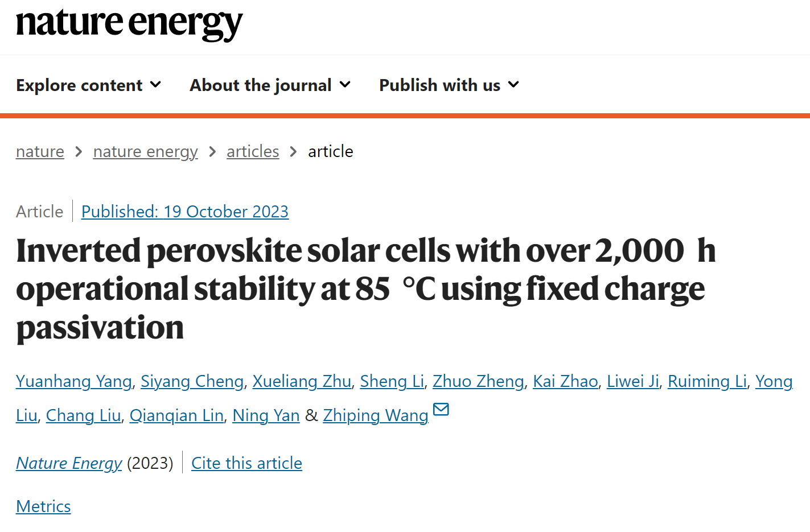Image resolution: width=810 pixels, height=532 pixels.
Task: Open nature energy breadcrumb link
Action: [145, 151]
